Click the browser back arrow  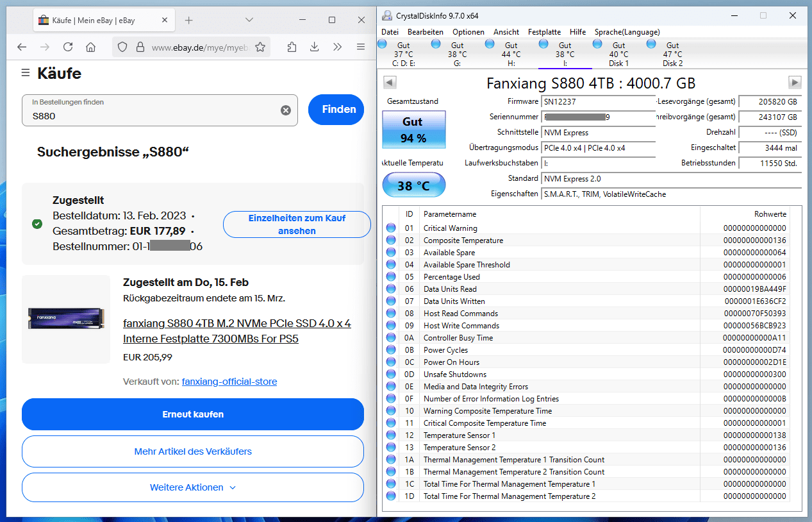(x=22, y=47)
